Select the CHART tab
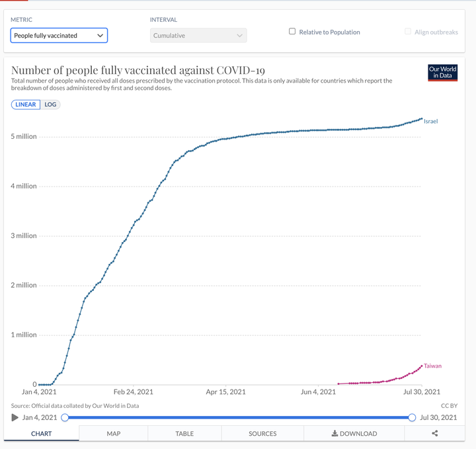The image size is (476, 449). 41,433
